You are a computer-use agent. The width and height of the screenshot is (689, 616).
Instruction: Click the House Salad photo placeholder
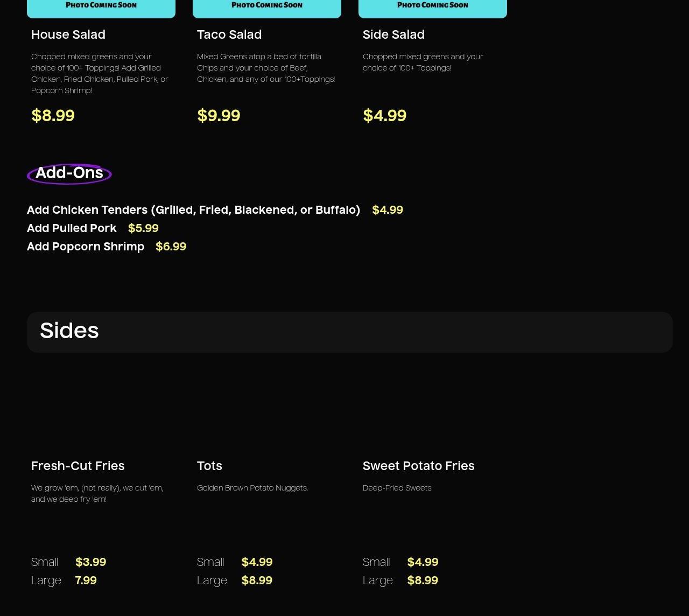coord(101,8)
